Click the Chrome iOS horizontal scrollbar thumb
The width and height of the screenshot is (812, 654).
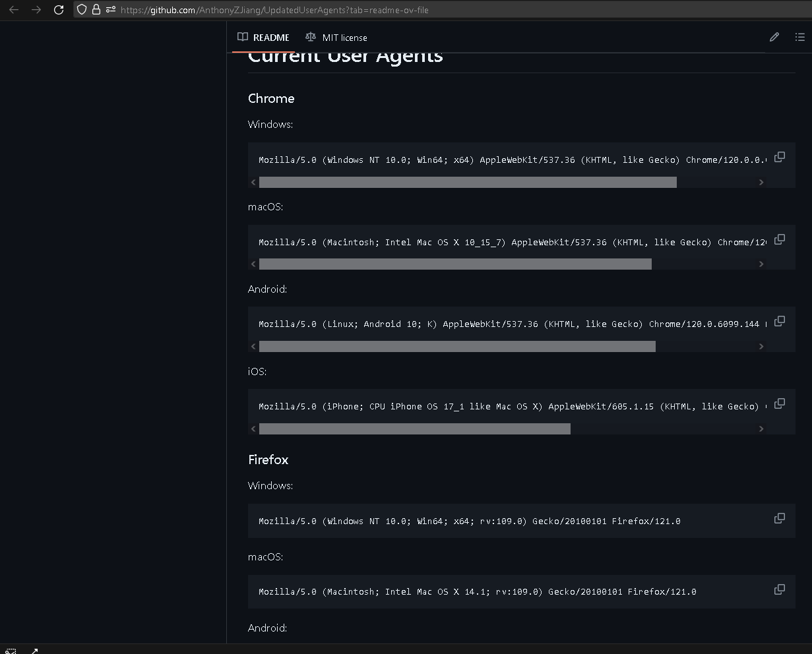coord(414,429)
